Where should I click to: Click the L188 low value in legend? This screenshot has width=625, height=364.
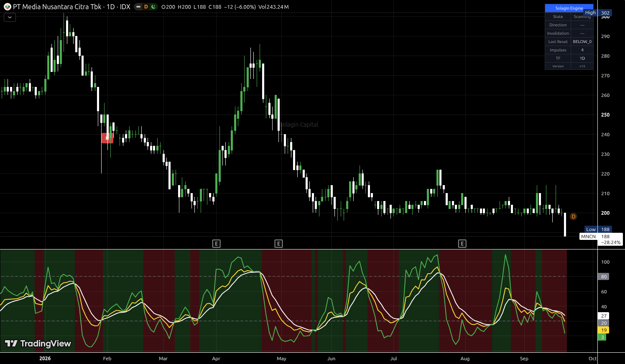pos(200,7)
